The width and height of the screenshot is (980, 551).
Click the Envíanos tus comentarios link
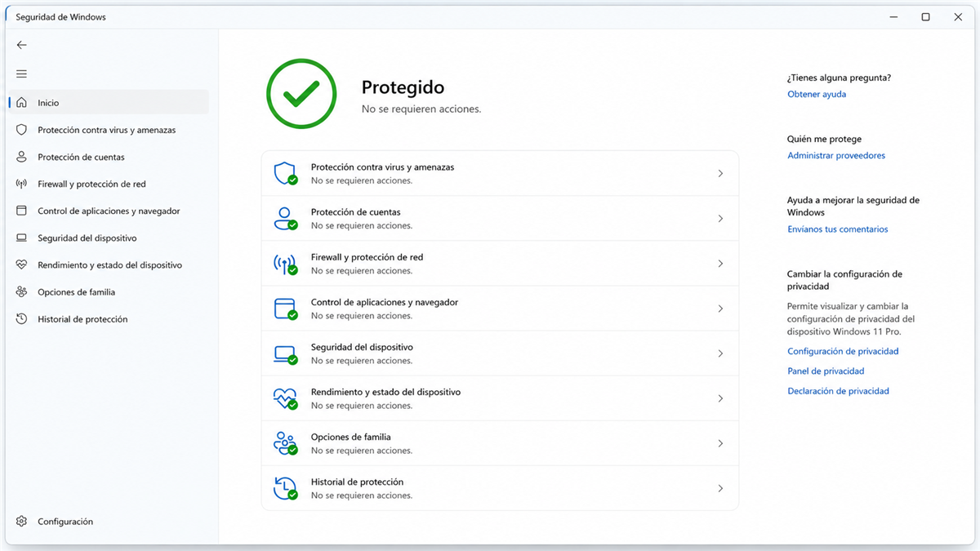[838, 229]
